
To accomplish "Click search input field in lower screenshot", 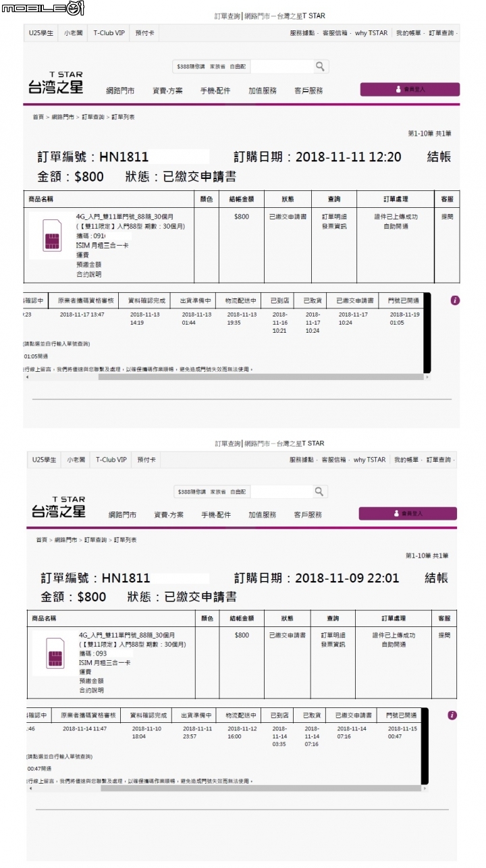I will tap(280, 491).
